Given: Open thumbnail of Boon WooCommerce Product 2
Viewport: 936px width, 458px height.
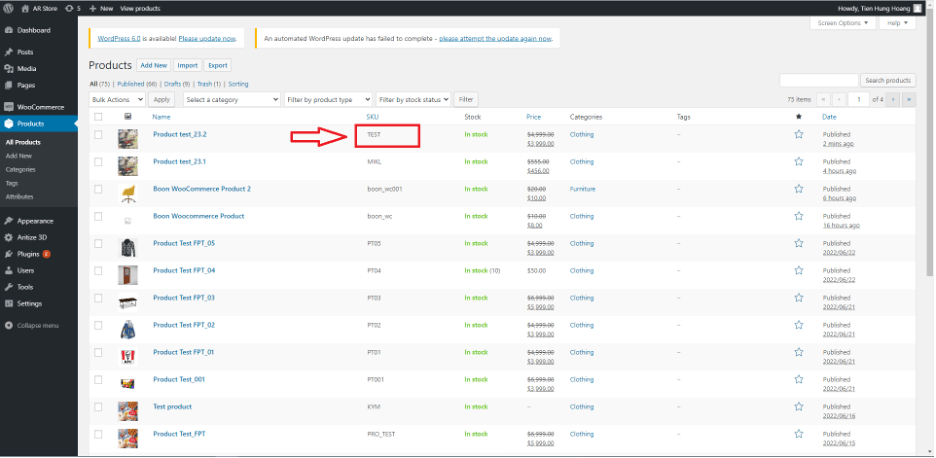Looking at the screenshot, I should (128, 193).
